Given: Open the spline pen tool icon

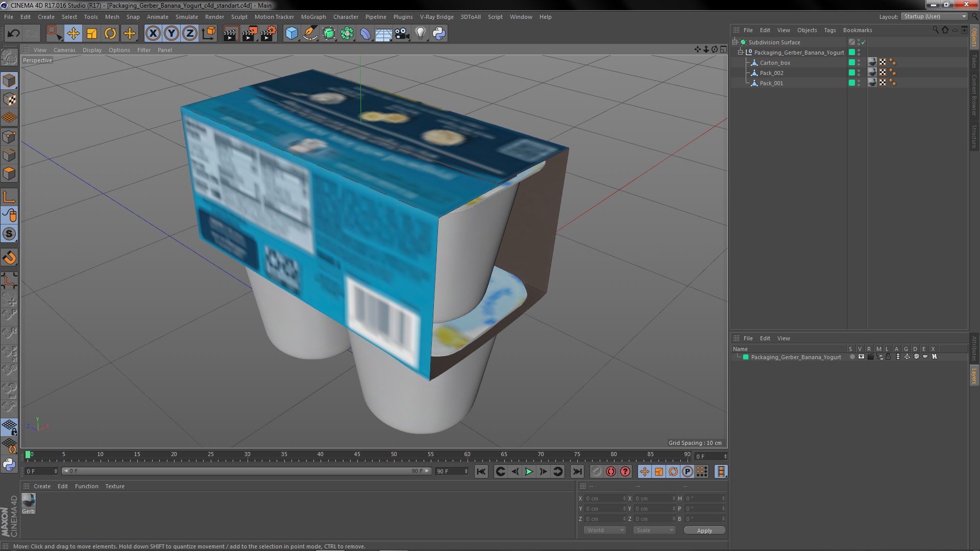Looking at the screenshot, I should pyautogui.click(x=310, y=34).
